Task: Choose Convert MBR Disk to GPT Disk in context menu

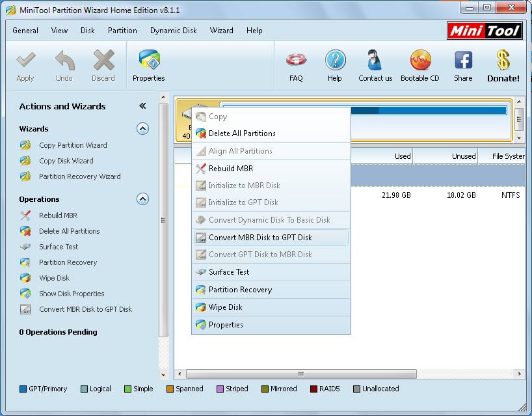Action: point(271,238)
